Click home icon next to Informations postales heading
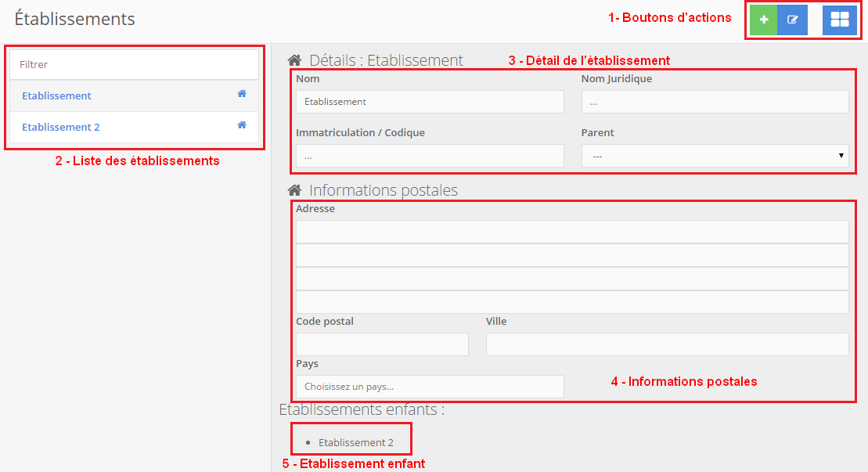This screenshot has width=868, height=472. pos(295,190)
